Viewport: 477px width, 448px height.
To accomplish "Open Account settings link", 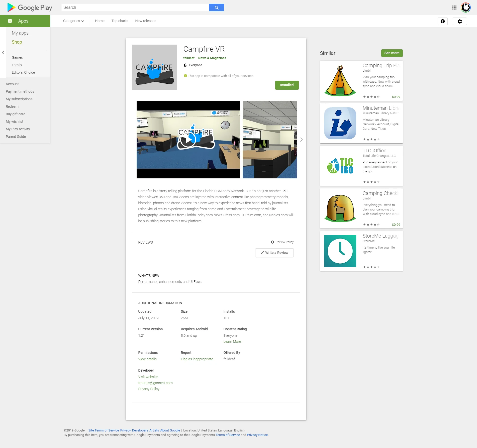I will click(12, 84).
